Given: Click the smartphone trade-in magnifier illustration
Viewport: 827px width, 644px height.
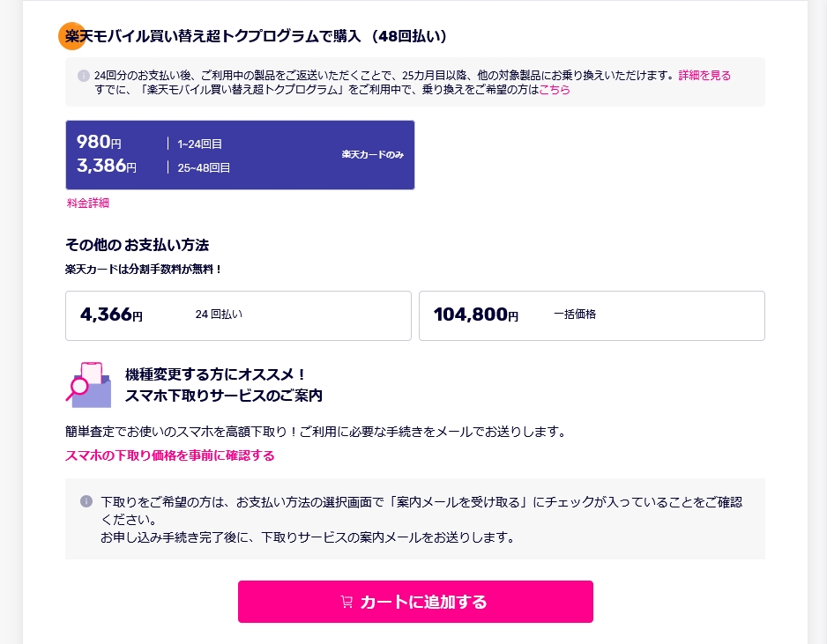Looking at the screenshot, I should coord(88,383).
